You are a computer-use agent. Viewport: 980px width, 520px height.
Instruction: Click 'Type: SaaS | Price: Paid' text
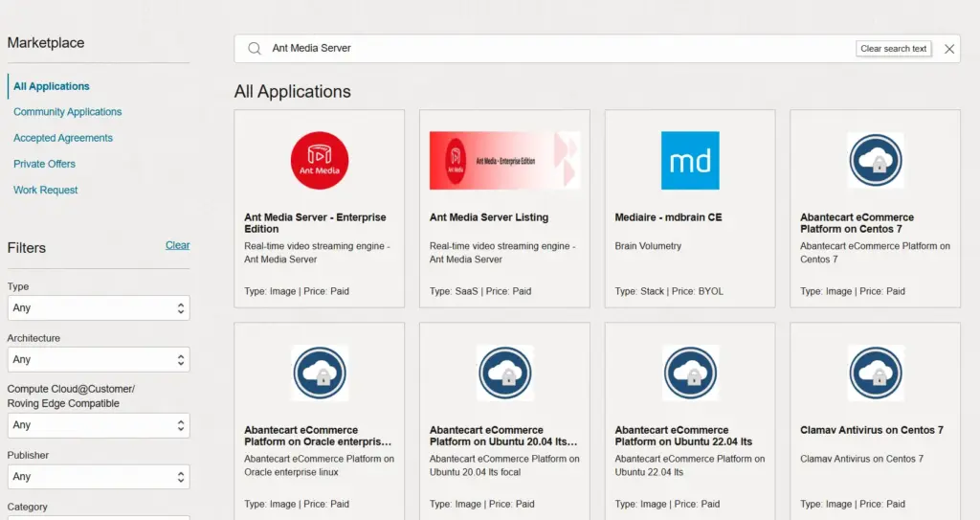pyautogui.click(x=480, y=291)
